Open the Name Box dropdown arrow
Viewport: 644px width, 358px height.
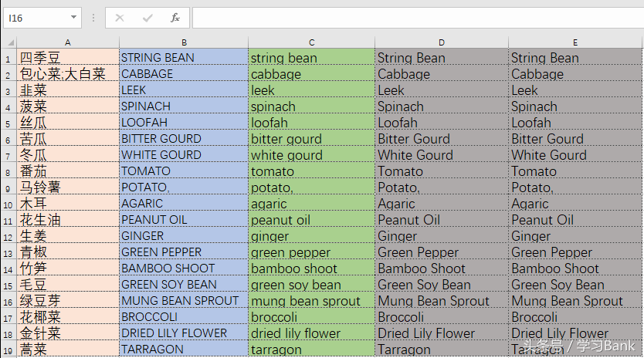click(73, 17)
